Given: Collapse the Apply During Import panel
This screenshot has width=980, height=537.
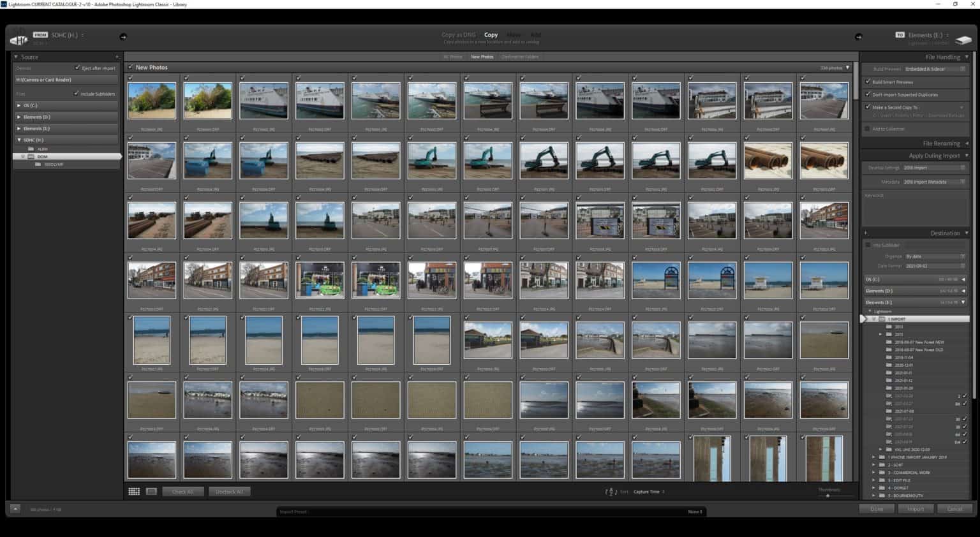Looking at the screenshot, I should 967,156.
